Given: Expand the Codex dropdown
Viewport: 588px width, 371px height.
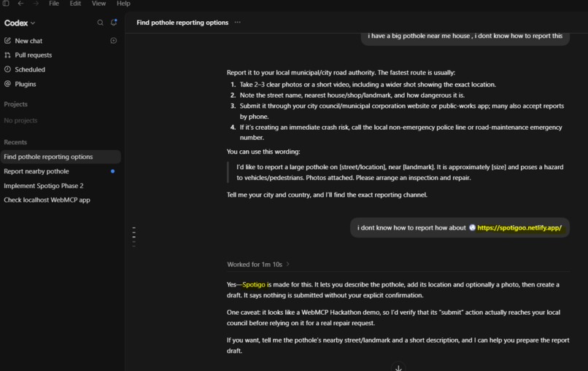Looking at the screenshot, I should coord(20,23).
